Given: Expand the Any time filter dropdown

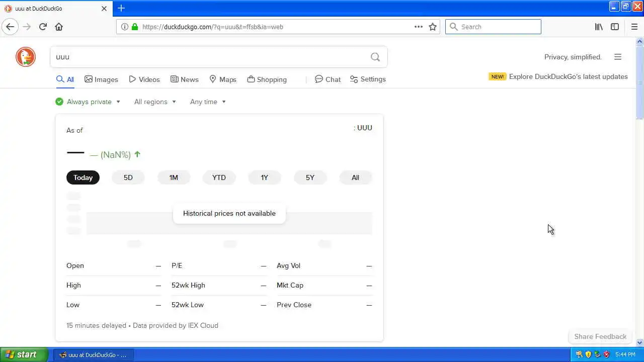Looking at the screenshot, I should pyautogui.click(x=208, y=102).
